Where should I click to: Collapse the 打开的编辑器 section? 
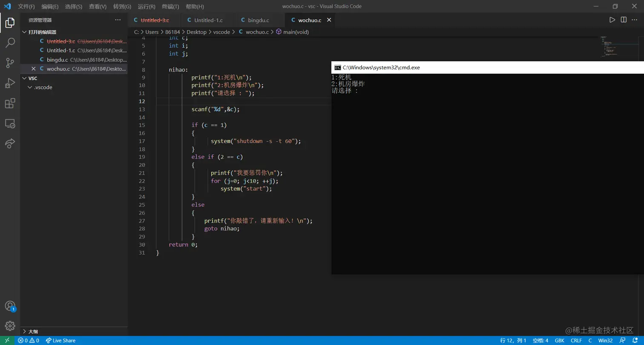click(42, 32)
